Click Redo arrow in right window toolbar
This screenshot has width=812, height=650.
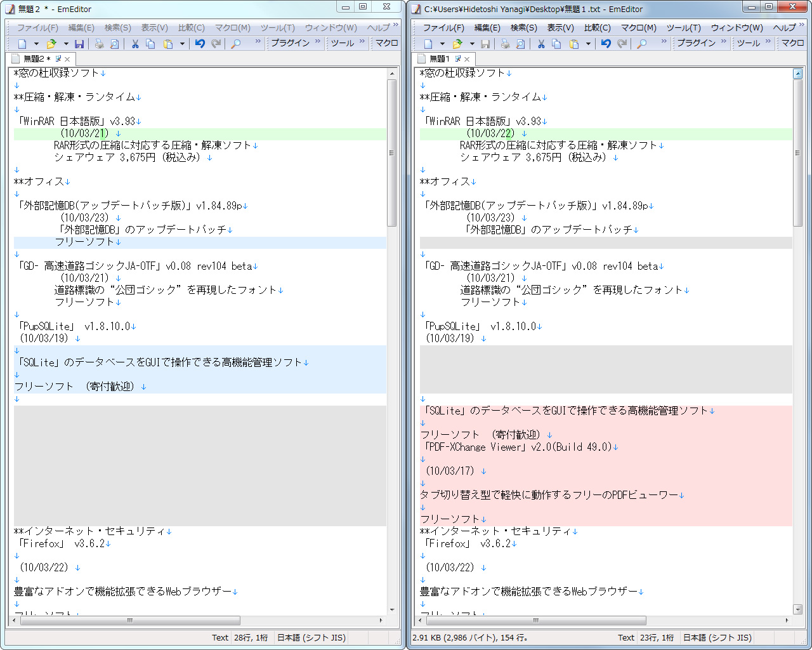point(622,44)
